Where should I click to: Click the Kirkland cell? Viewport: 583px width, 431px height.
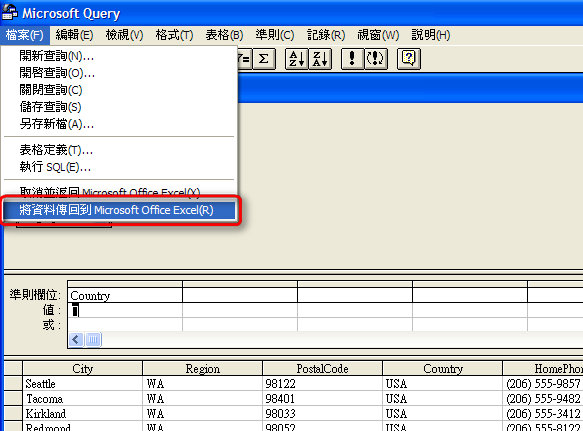click(x=83, y=414)
